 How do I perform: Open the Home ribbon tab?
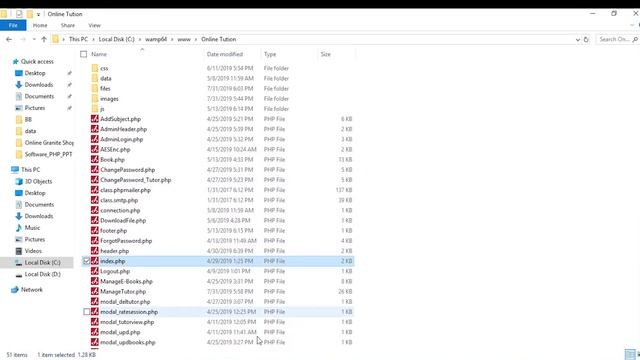tap(40, 25)
